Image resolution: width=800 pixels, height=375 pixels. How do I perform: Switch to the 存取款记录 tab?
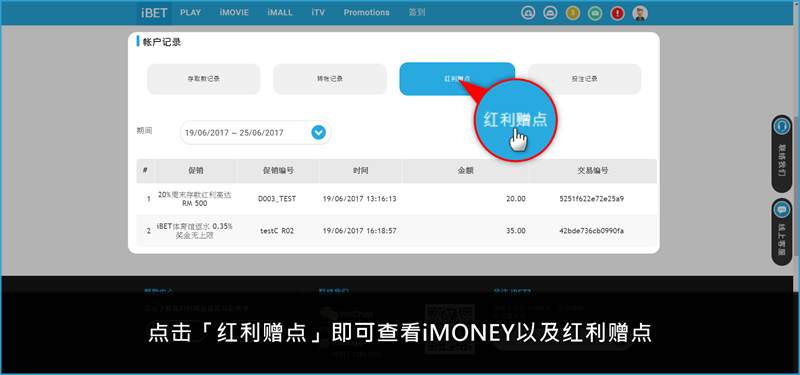point(204,79)
